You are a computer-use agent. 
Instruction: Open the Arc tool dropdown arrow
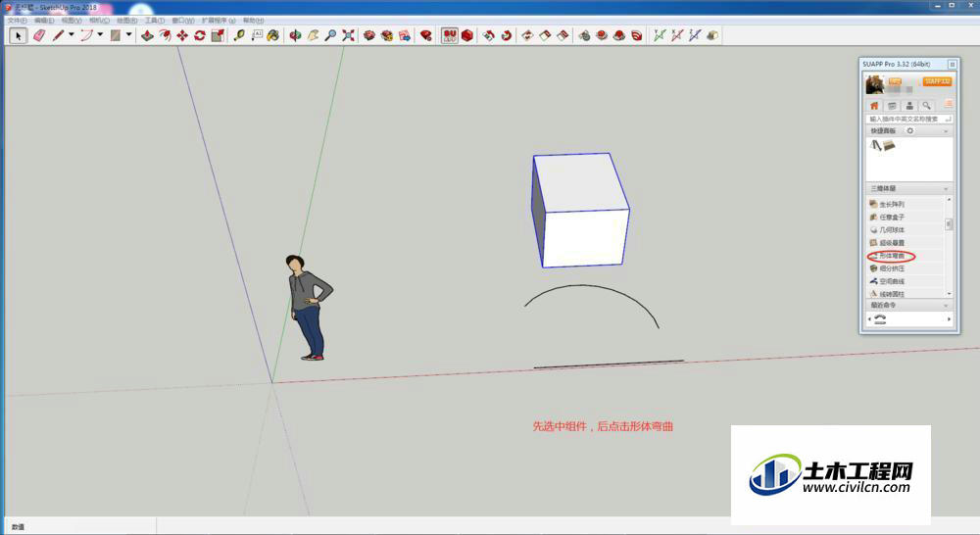click(x=100, y=35)
